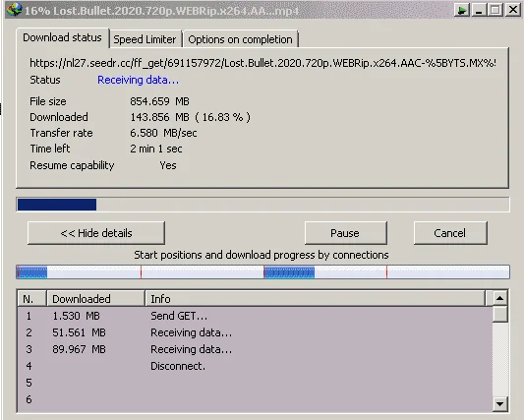Click the Send GET... info text
Viewport: 524px width, 420px height.
pos(179,316)
